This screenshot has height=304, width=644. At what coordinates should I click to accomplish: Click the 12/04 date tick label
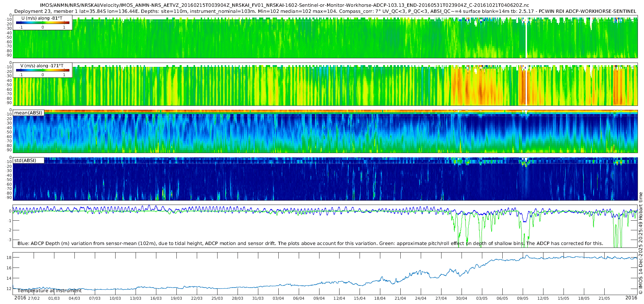[x=340, y=298]
